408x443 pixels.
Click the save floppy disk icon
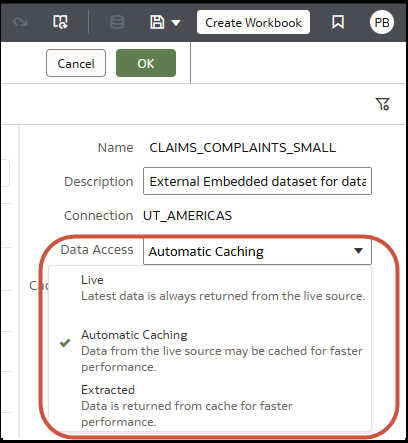(157, 22)
